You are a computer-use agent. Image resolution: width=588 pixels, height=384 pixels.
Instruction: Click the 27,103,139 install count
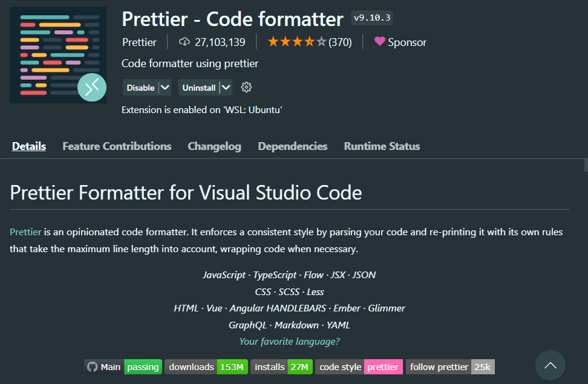220,42
